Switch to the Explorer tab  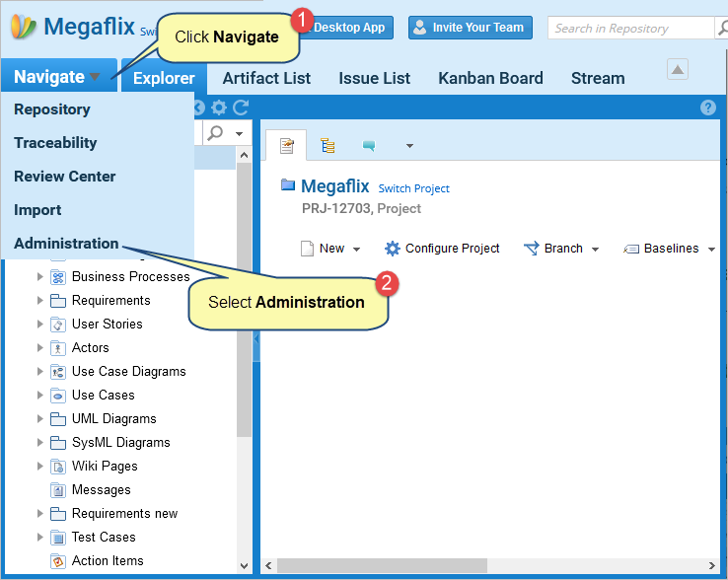[x=164, y=78]
